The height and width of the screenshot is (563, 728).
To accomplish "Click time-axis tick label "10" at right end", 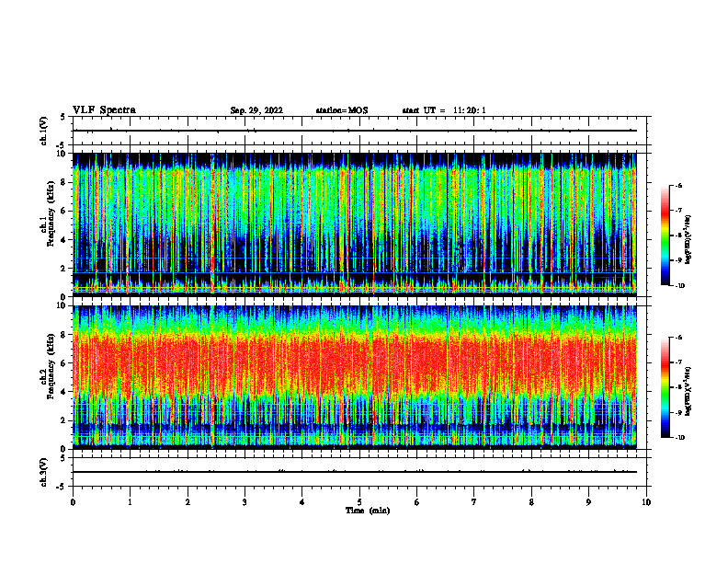I will (x=646, y=502).
